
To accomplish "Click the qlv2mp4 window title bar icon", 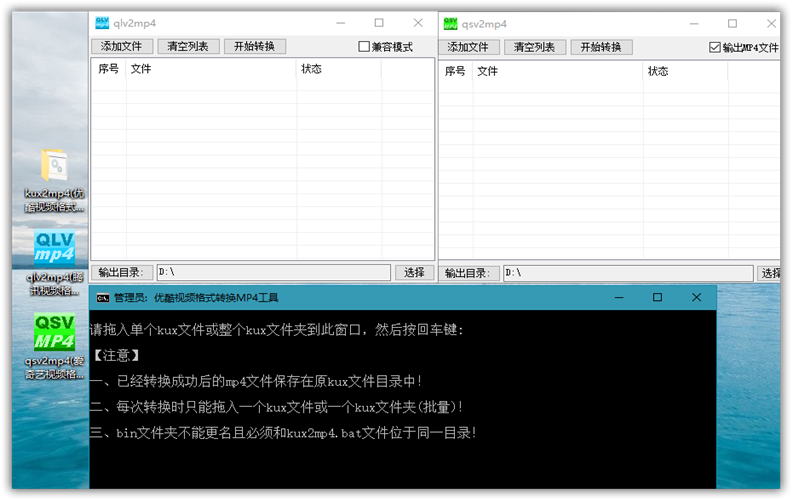I will [x=102, y=23].
